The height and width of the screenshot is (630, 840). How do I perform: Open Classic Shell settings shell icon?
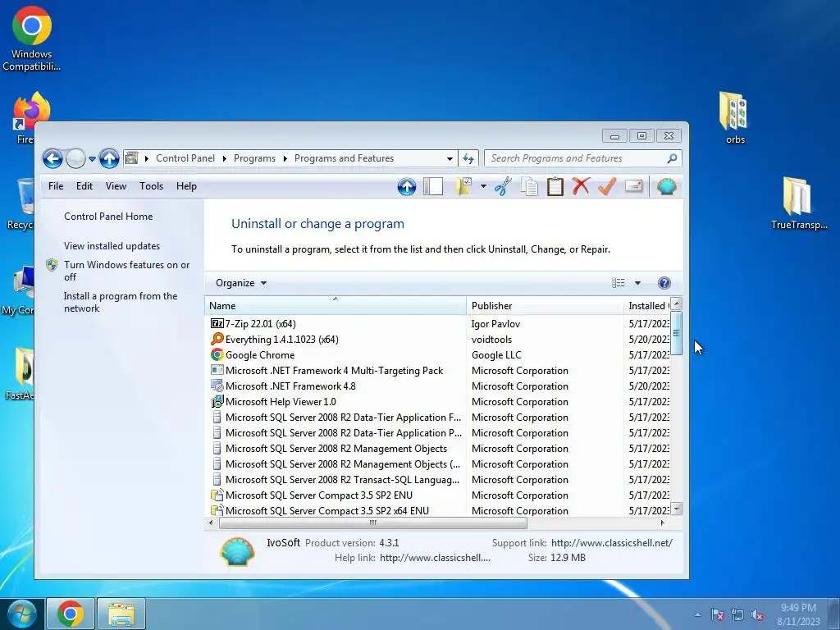point(666,186)
